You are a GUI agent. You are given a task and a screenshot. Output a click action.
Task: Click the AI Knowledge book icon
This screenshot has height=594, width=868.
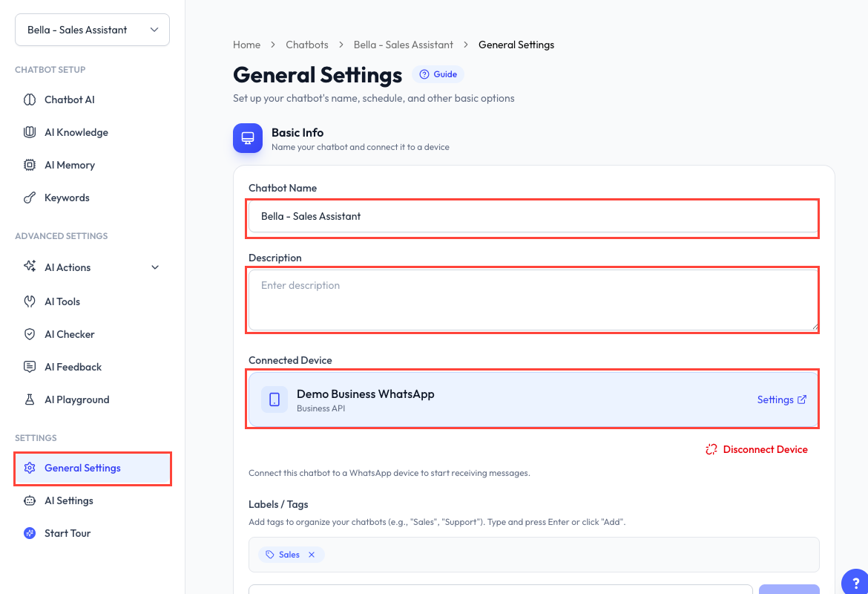pos(30,132)
